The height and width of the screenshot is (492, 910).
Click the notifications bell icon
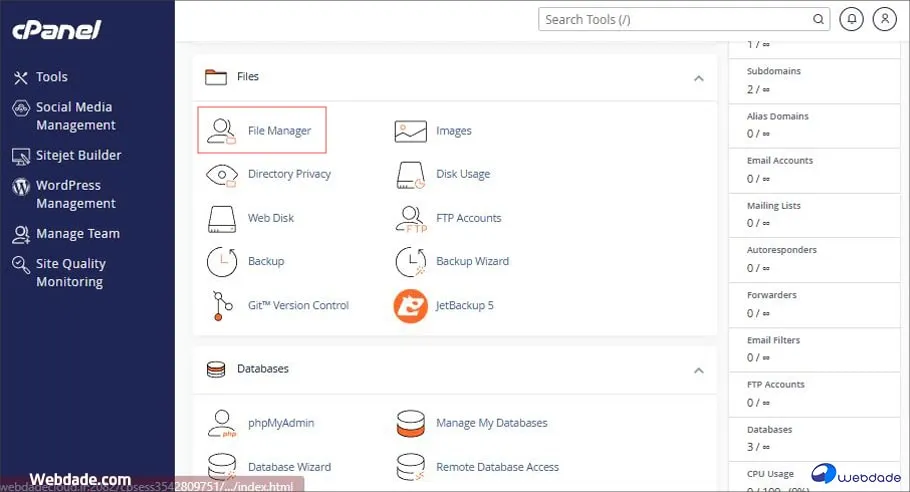(x=852, y=19)
